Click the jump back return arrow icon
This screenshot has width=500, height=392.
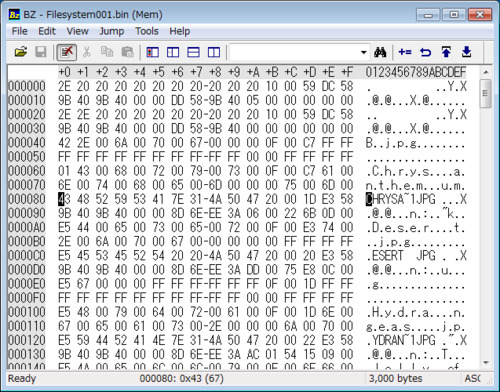(x=425, y=52)
